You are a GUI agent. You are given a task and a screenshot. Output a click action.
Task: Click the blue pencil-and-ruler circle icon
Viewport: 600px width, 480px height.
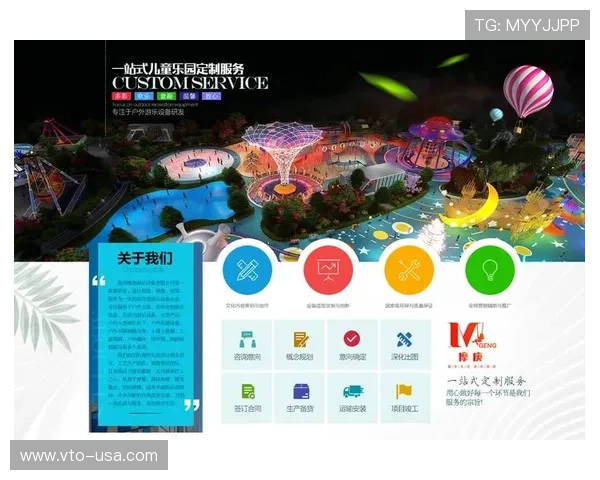(246, 268)
